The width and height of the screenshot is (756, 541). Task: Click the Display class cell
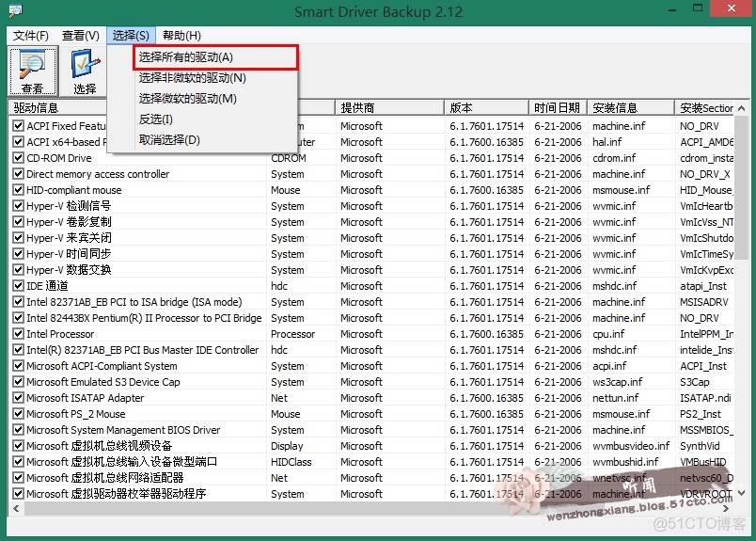coord(287,445)
